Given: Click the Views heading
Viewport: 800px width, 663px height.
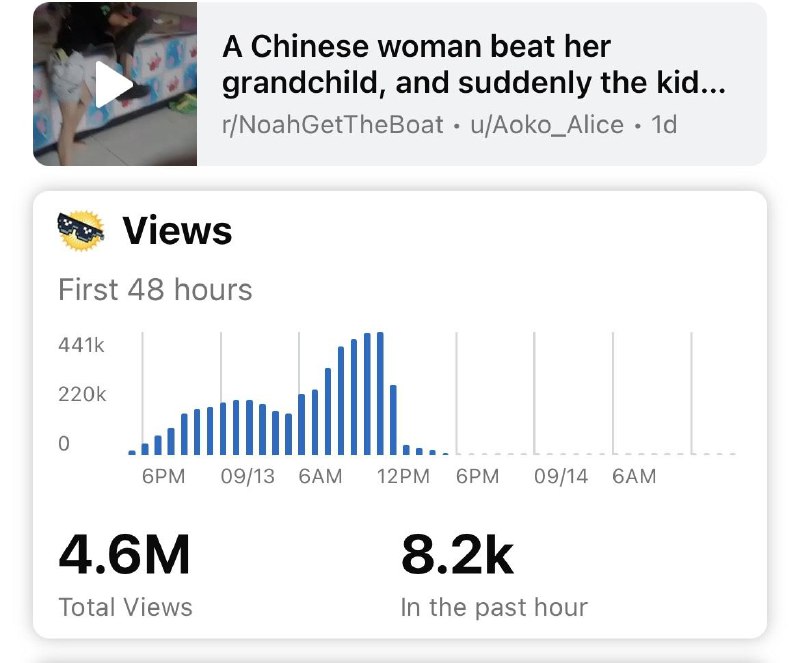Looking at the screenshot, I should click(x=177, y=230).
